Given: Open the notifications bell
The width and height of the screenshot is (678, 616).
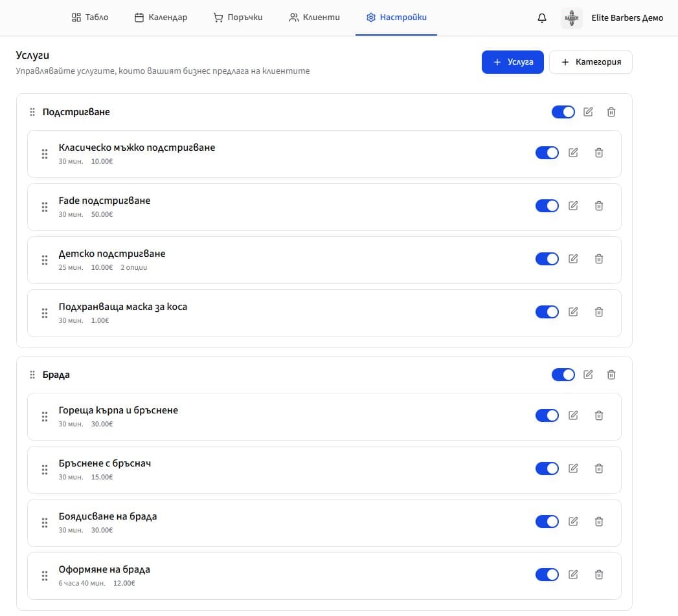Looking at the screenshot, I should 541,17.
